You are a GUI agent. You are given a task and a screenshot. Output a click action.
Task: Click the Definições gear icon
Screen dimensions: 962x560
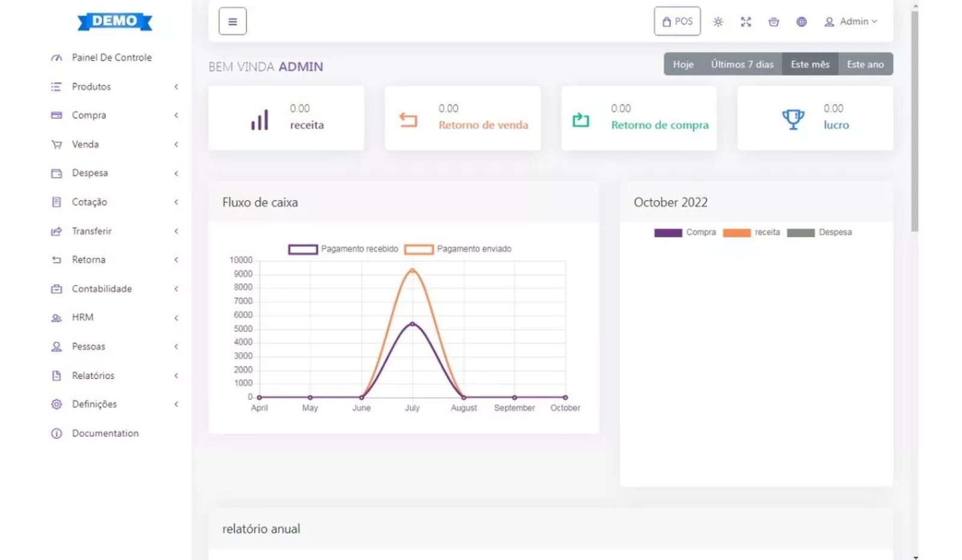point(57,404)
